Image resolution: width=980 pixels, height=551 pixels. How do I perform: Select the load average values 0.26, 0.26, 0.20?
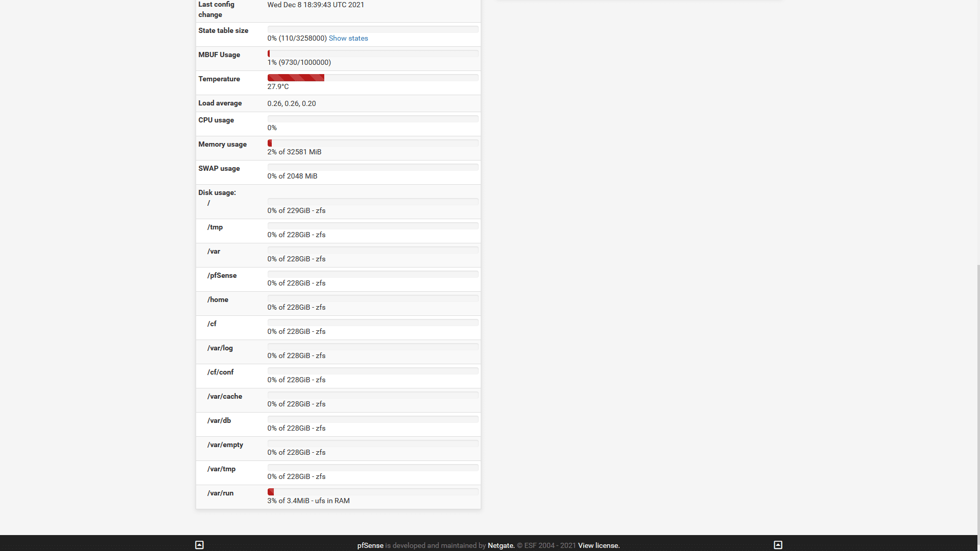click(292, 103)
